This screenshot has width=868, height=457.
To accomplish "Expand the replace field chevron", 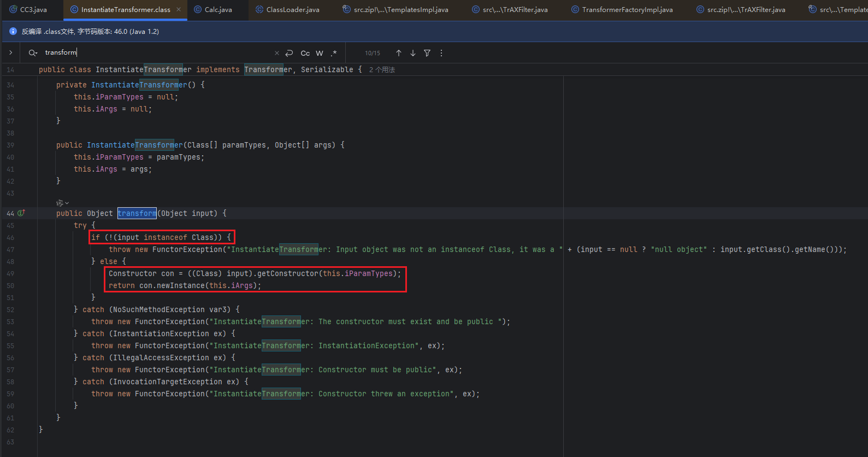I will tap(10, 52).
